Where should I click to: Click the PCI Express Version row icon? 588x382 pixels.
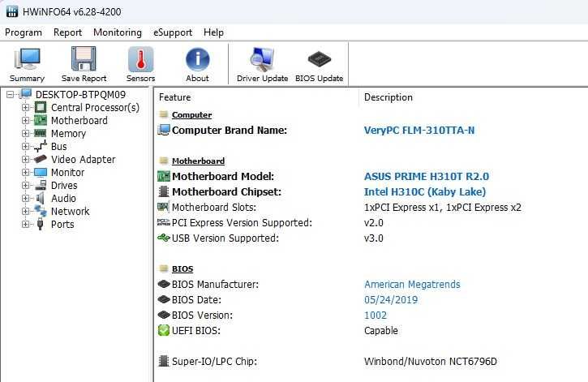click(x=164, y=222)
